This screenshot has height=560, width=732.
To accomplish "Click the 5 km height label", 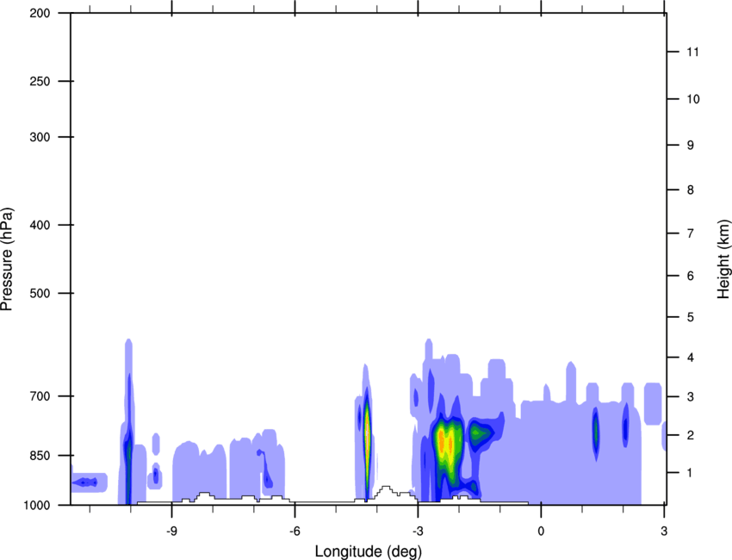I will [x=691, y=317].
